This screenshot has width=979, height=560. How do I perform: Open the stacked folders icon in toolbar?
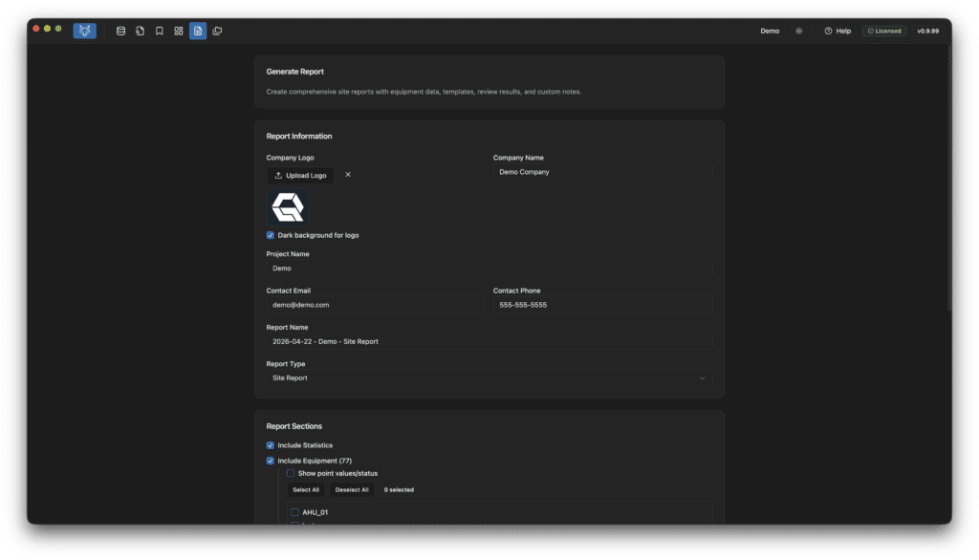(x=217, y=31)
